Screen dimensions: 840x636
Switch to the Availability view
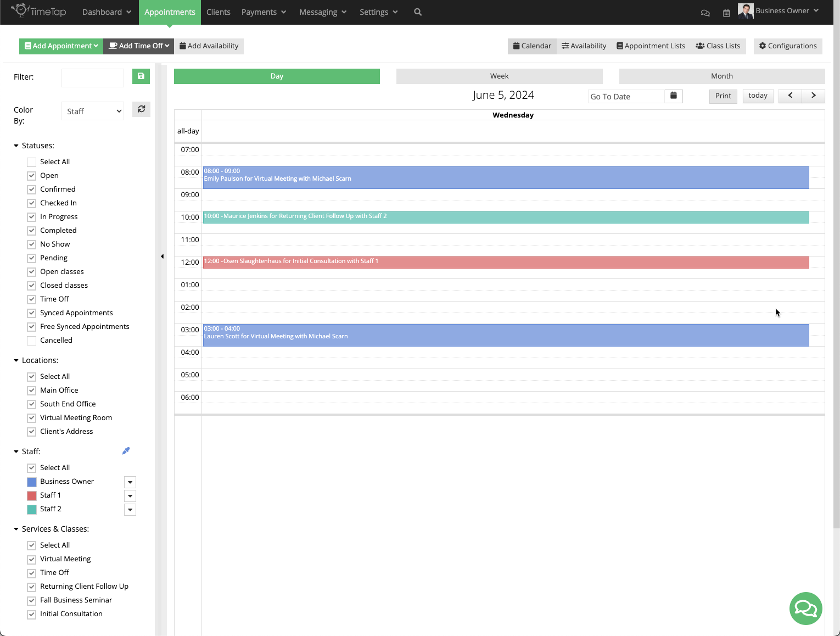point(584,46)
